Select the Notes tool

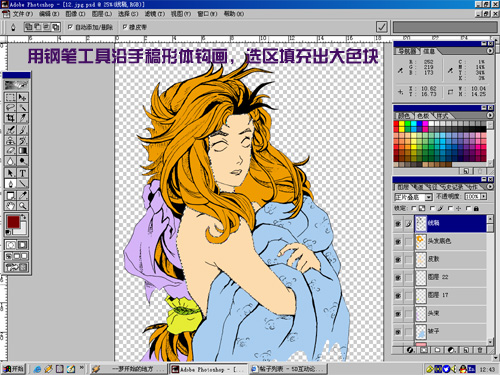tap(10, 195)
